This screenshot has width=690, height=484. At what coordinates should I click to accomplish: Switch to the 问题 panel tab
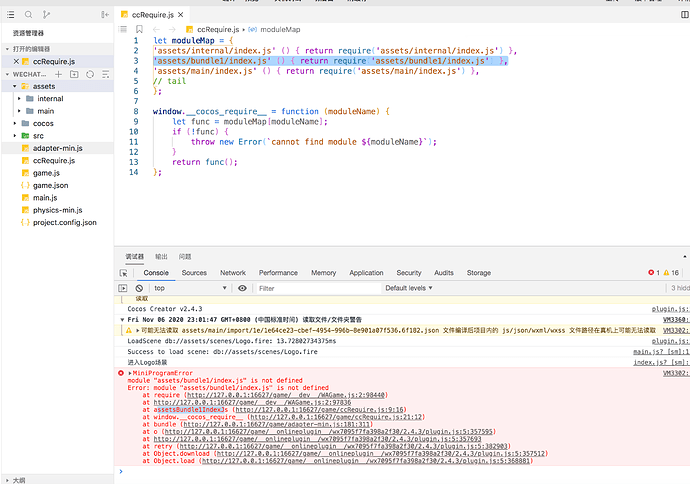185,257
